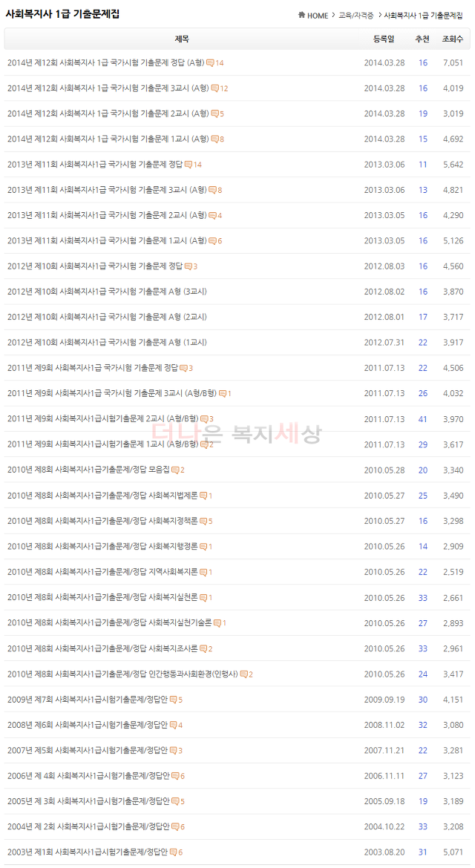This screenshot has width=475, height=868.
Task: Click comment icon on 사회복지정책론 post
Action: [203, 522]
